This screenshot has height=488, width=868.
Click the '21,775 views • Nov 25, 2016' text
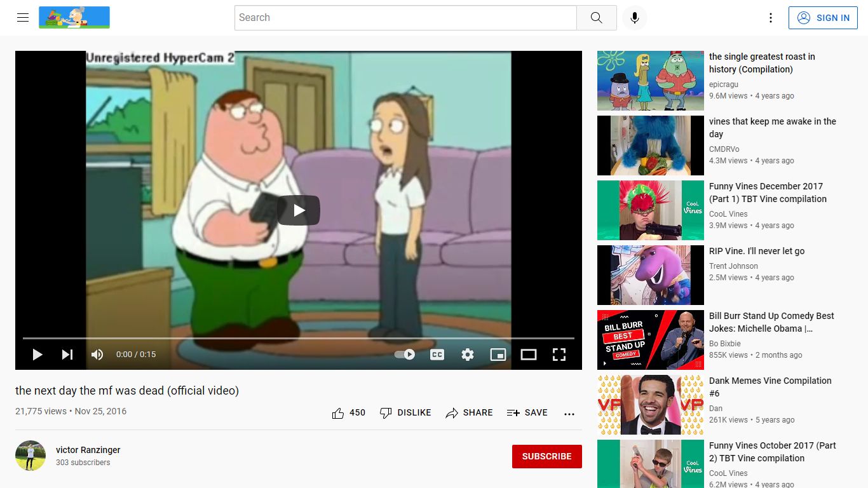[71, 411]
